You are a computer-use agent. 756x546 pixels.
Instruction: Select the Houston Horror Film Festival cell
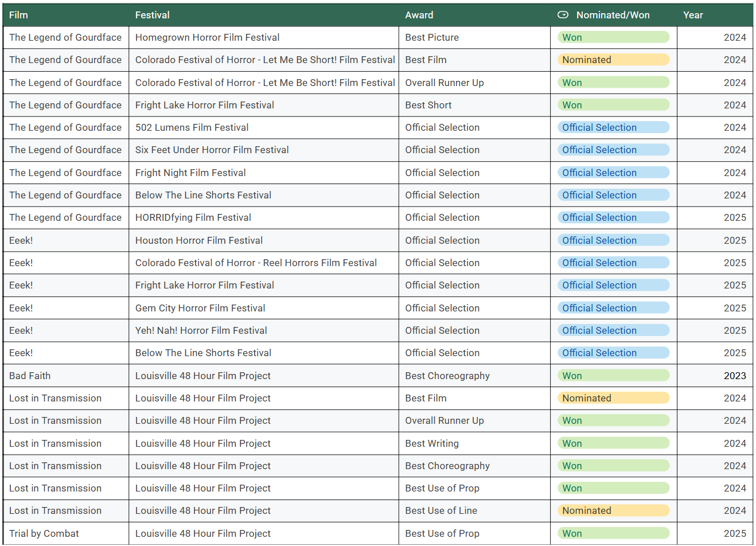[264, 240]
